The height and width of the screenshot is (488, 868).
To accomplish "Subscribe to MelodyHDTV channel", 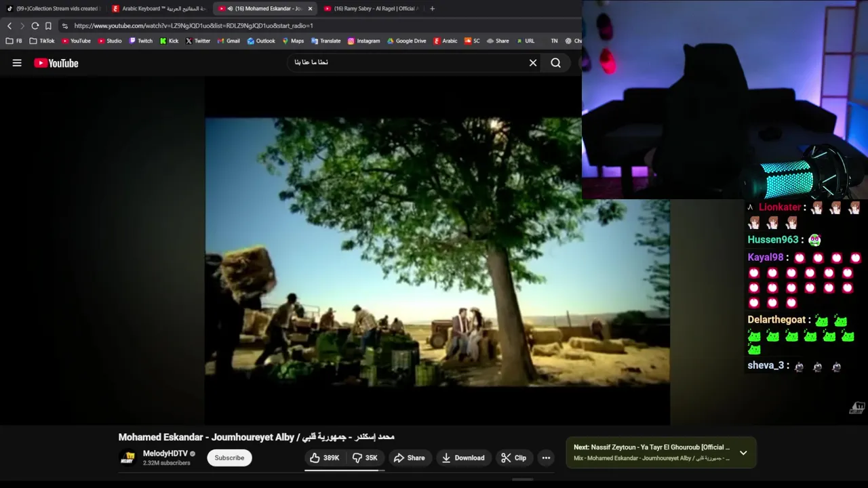I will (229, 458).
